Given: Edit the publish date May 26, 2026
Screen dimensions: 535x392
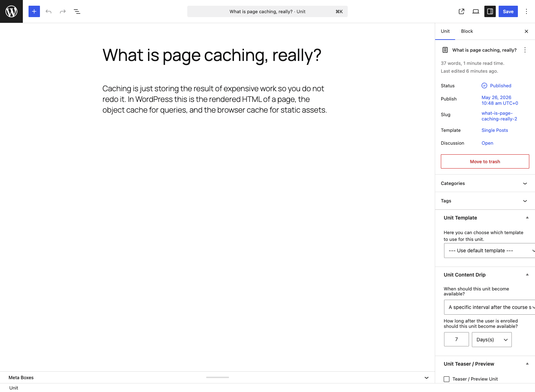Looking at the screenshot, I should [500, 100].
